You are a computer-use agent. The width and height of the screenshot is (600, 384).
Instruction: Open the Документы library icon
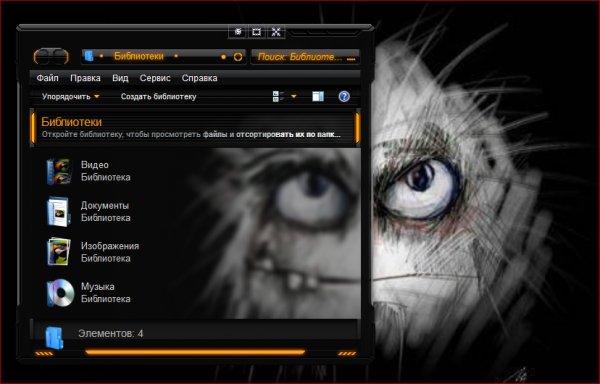(x=59, y=212)
